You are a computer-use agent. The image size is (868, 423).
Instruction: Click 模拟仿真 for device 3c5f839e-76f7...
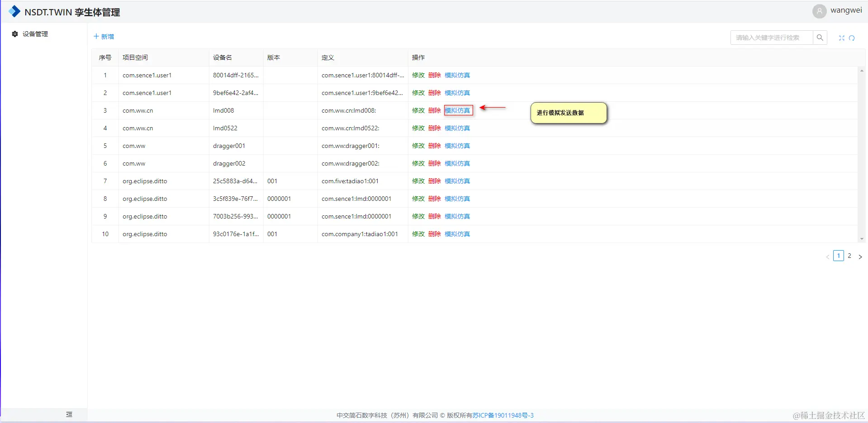pos(457,199)
